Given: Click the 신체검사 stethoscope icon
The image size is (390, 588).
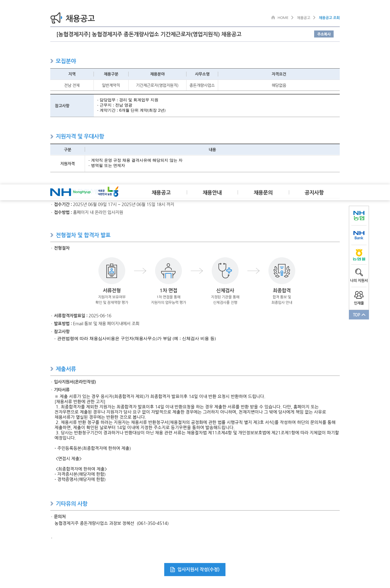Looking at the screenshot, I should coord(225,271).
